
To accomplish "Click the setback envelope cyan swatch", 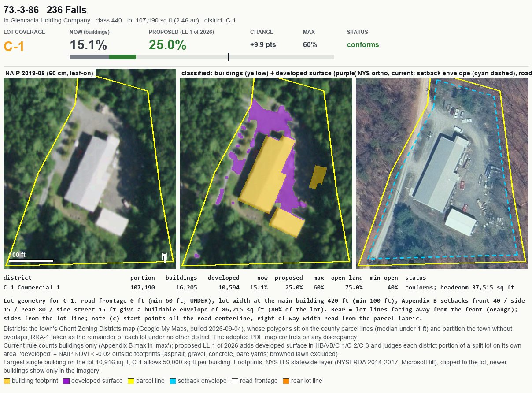I will (x=173, y=381).
